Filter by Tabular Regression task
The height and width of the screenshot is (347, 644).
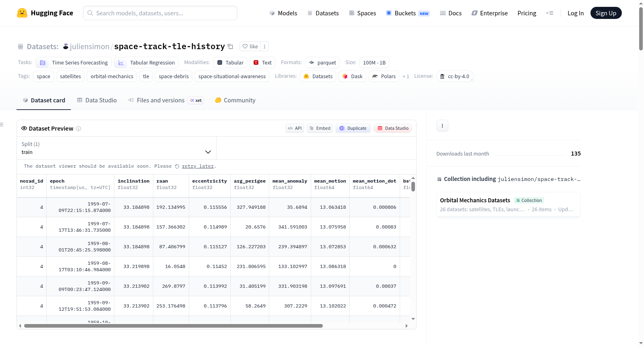click(146, 62)
